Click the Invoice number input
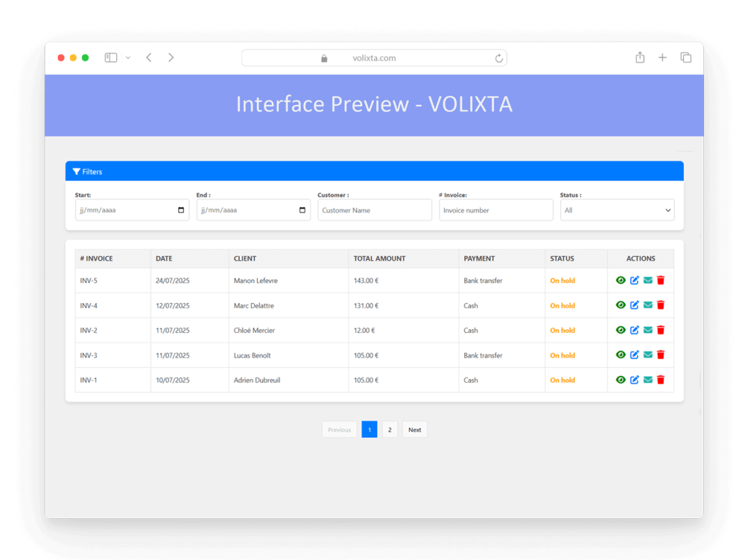Screen dimensions: 748x560 tap(496, 210)
